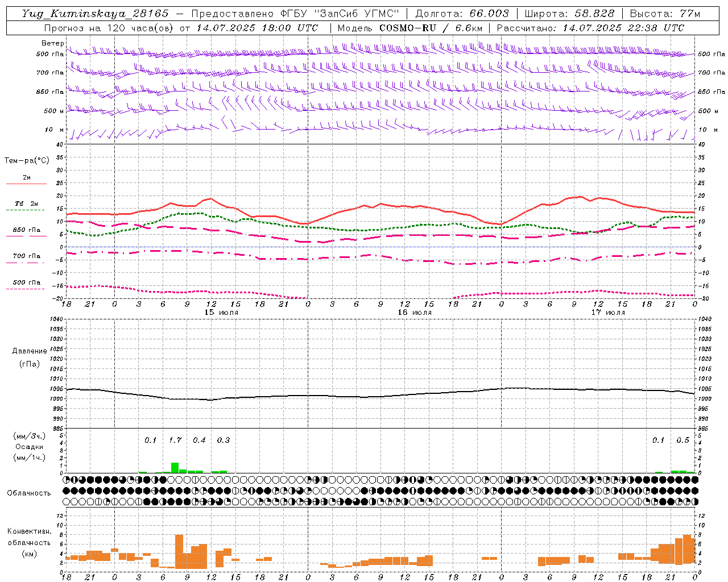Click the 0.3 precipitation amount value
The width and height of the screenshot is (728, 582).
tap(224, 440)
